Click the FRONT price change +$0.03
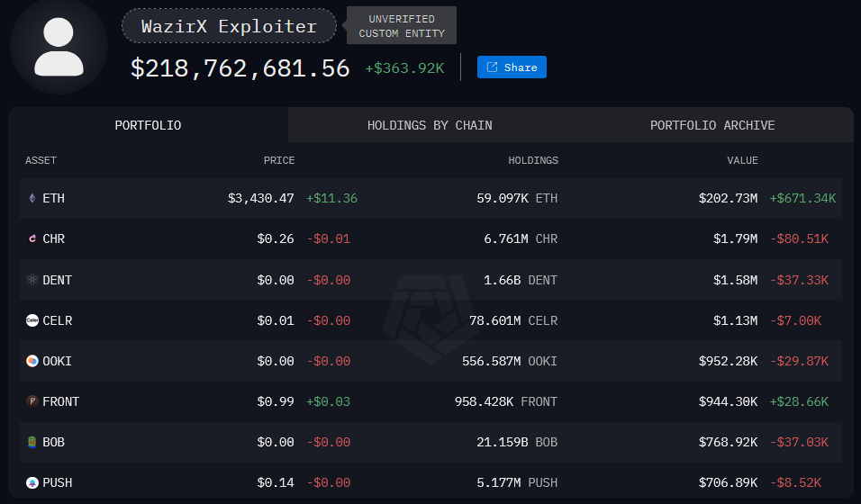861x504 pixels. point(328,401)
